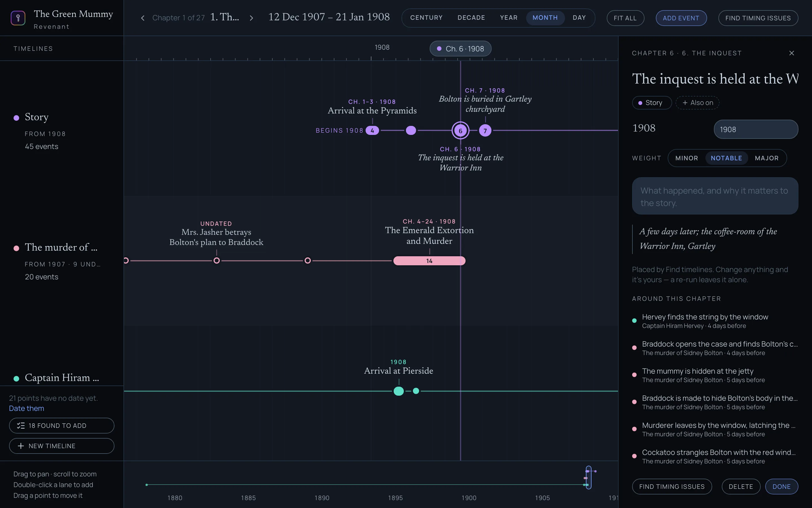Switch zoom scale to Year
Image resolution: width=812 pixels, height=508 pixels.
[509, 18]
